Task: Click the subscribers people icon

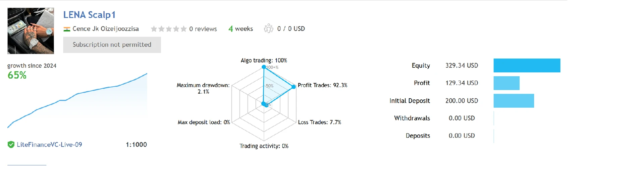Action: tap(268, 29)
